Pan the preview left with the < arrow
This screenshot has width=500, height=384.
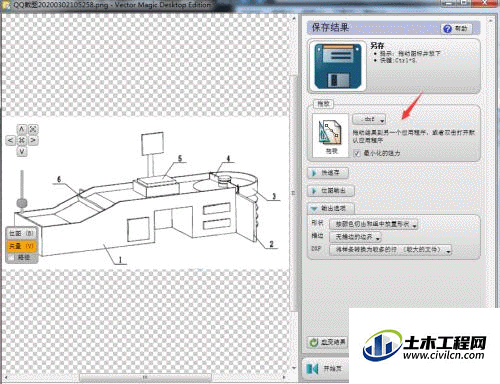click(11, 140)
